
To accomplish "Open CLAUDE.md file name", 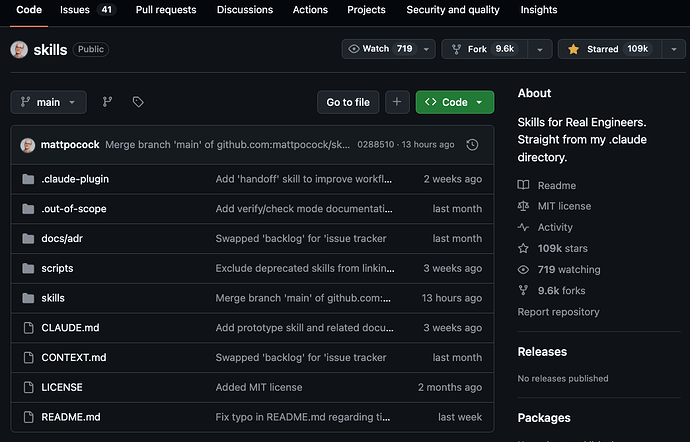I will click(70, 328).
